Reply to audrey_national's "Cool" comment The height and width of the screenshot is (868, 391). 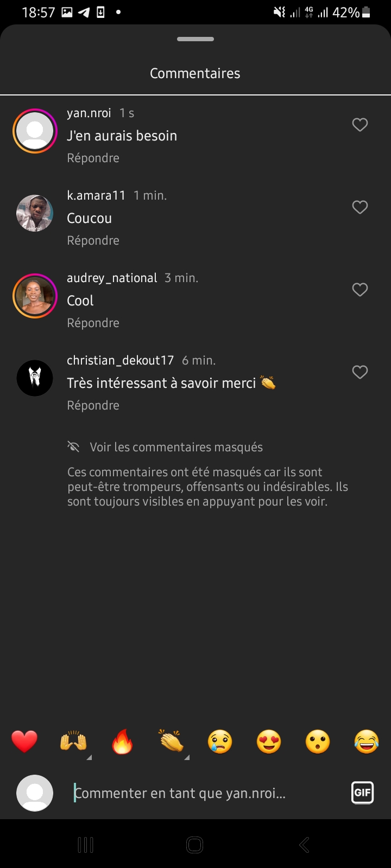pyautogui.click(x=93, y=323)
